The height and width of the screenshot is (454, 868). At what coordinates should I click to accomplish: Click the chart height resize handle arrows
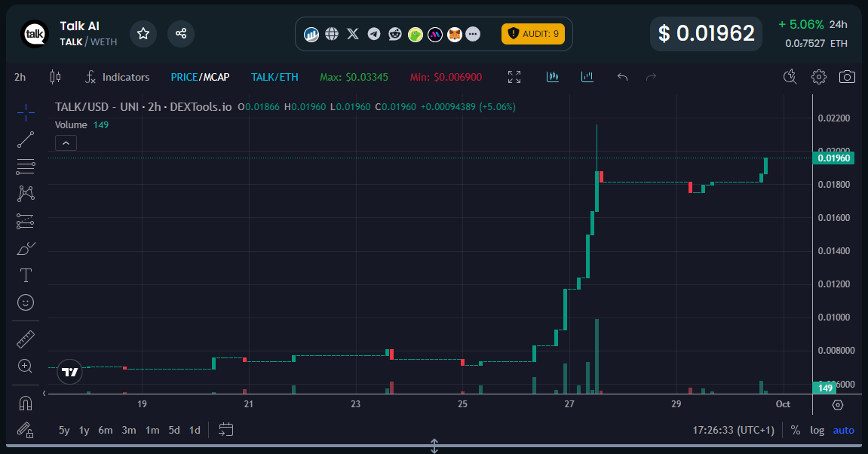coord(434,446)
